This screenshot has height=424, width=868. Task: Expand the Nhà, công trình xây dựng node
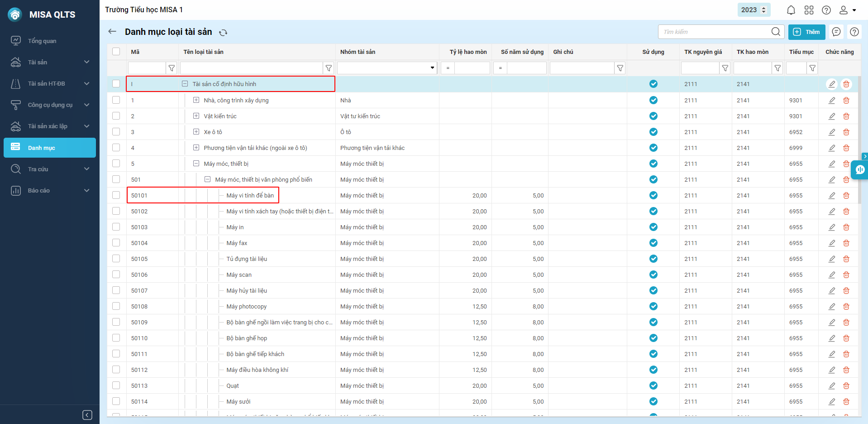point(196,100)
